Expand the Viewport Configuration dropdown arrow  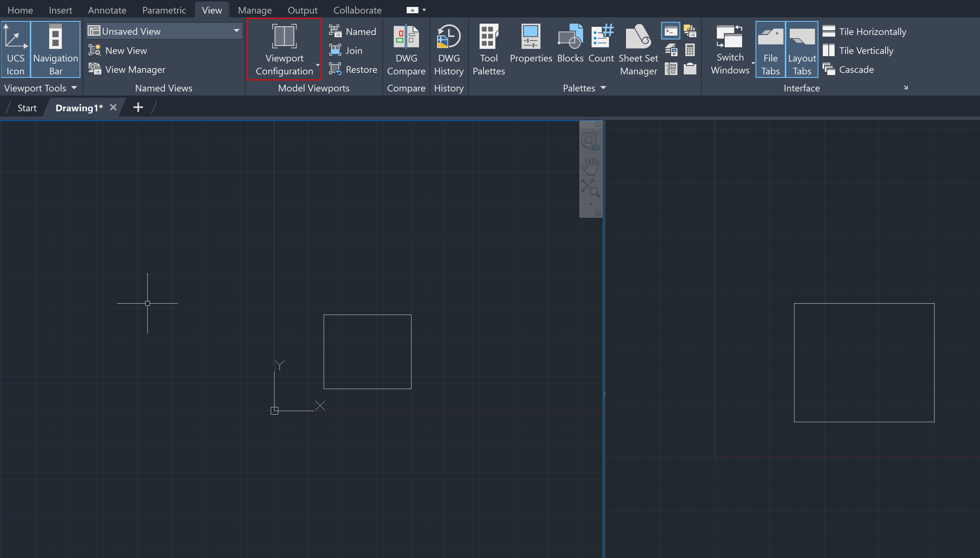click(317, 66)
